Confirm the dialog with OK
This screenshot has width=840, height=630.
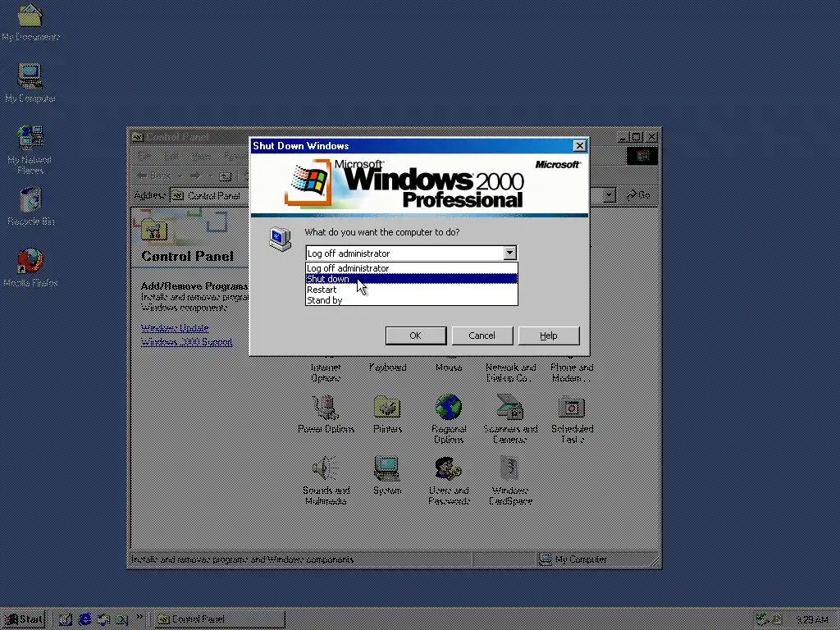click(x=416, y=336)
